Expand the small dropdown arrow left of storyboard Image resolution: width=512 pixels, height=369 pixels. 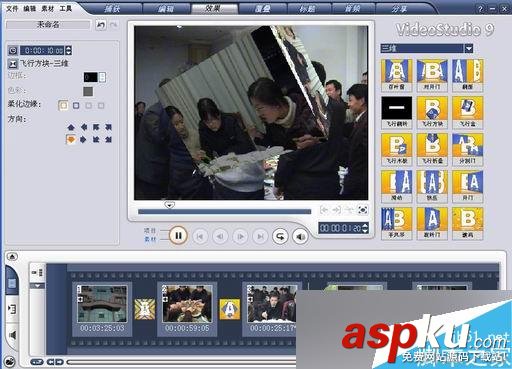point(37,286)
